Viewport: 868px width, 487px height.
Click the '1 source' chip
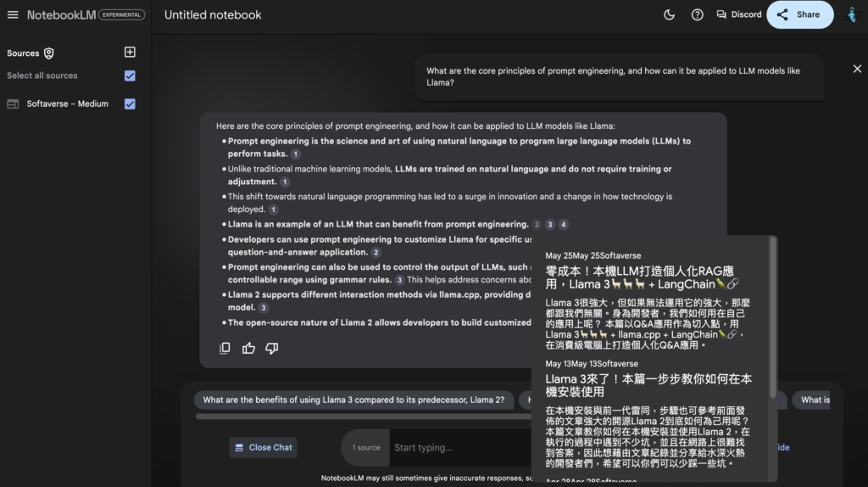click(366, 448)
